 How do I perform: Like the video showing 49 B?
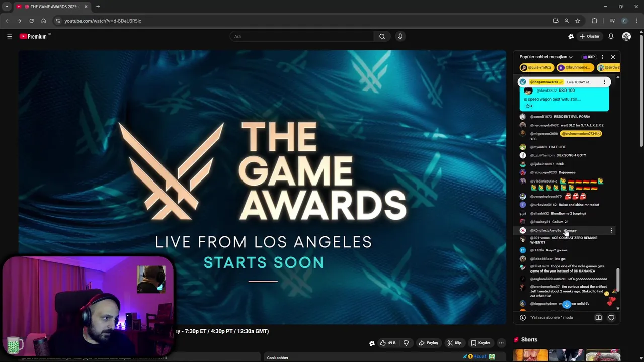(387, 343)
